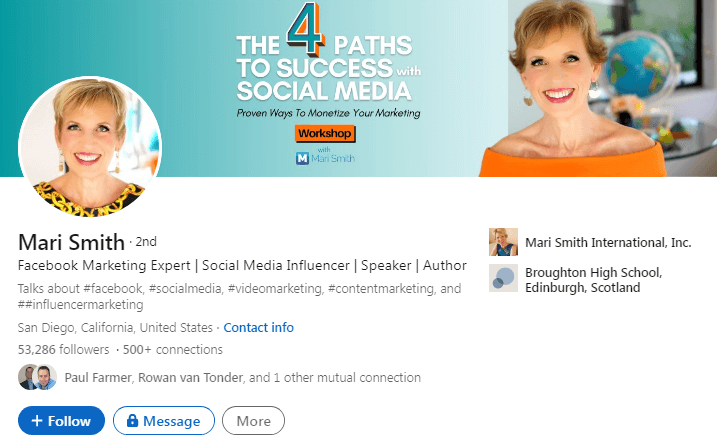Open the Mari Smith International, Inc. link

pos(608,242)
